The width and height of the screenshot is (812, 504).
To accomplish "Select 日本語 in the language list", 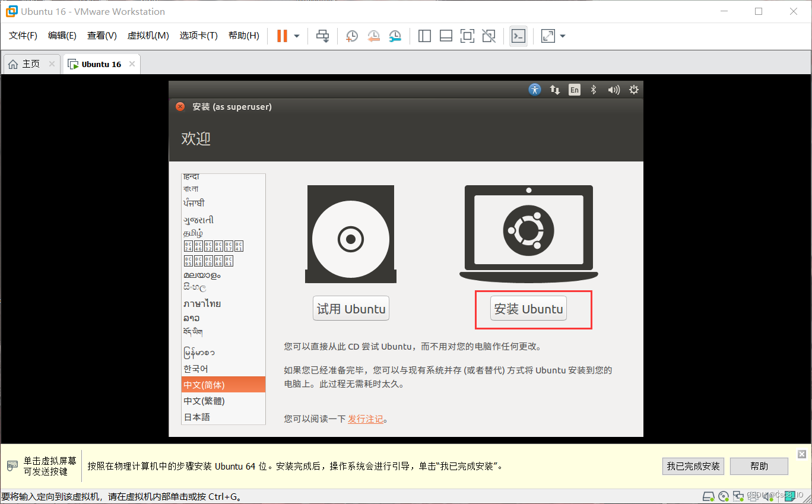I will pos(223,417).
